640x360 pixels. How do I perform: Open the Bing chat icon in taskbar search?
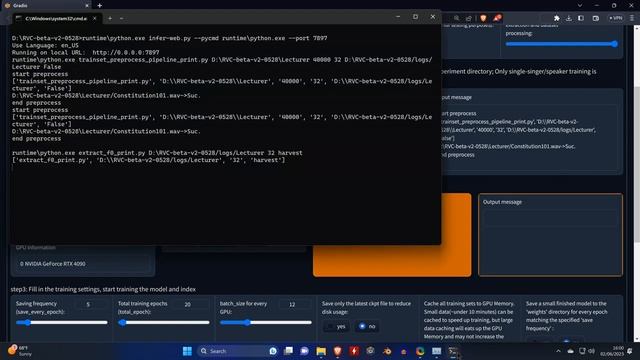tap(273, 351)
